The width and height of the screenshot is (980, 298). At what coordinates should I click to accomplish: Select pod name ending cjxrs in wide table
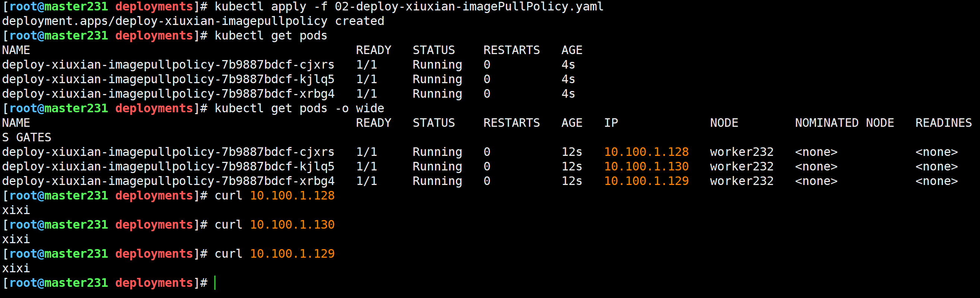coord(168,152)
